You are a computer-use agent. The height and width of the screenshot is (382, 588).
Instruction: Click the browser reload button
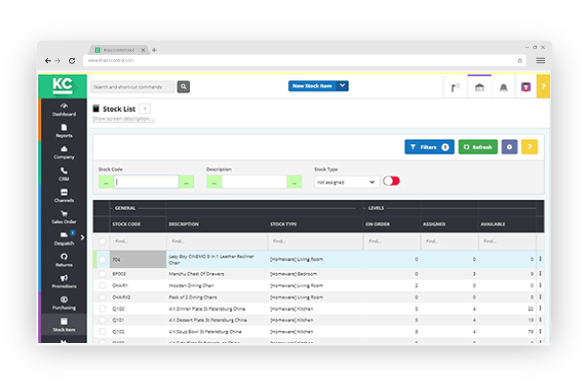(x=72, y=60)
